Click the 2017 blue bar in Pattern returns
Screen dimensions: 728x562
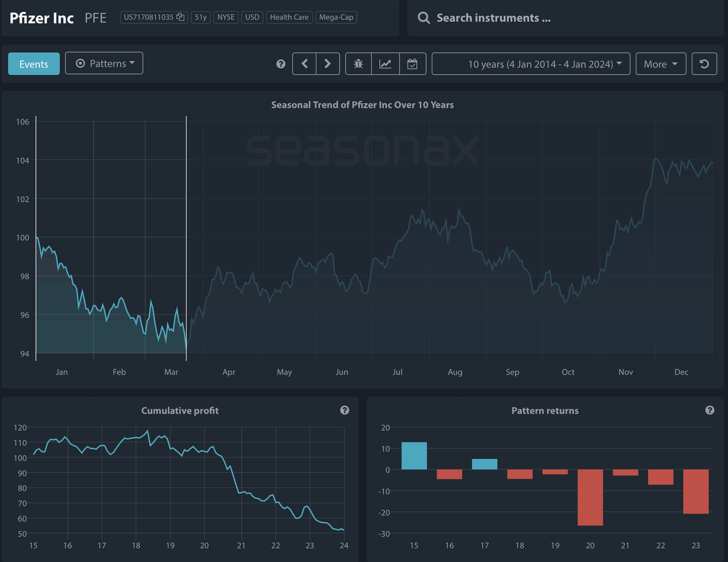(x=485, y=464)
